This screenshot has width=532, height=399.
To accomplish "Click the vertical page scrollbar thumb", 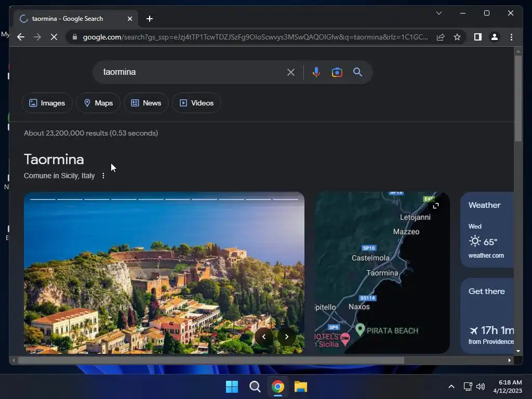I will click(518, 98).
